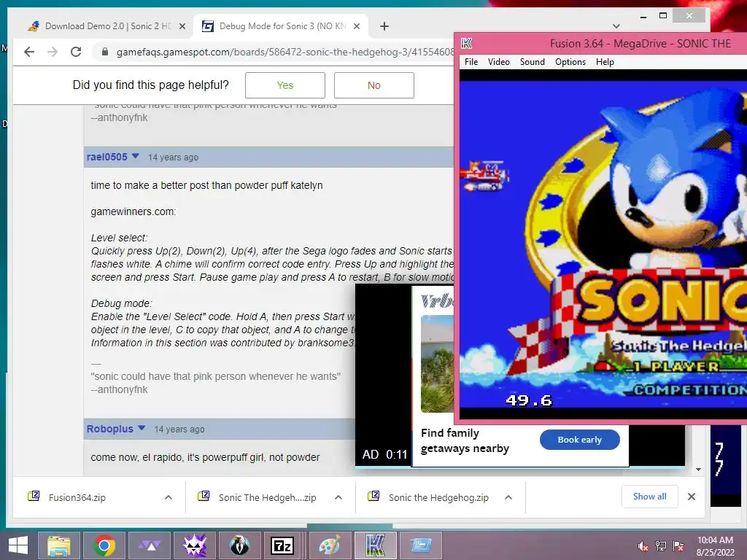
Task: Close the downloads bar
Action: (x=692, y=496)
